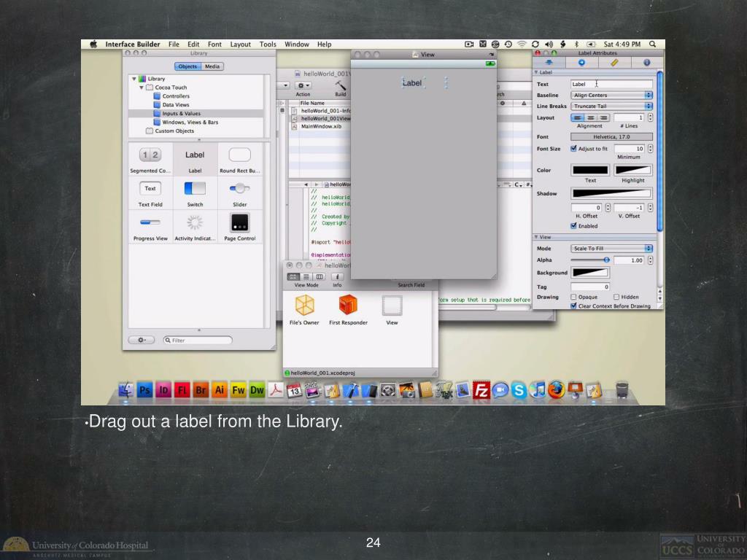Open Dreamweaver from the Dock
Screen dimensions: 747x560
pyautogui.click(x=257, y=391)
